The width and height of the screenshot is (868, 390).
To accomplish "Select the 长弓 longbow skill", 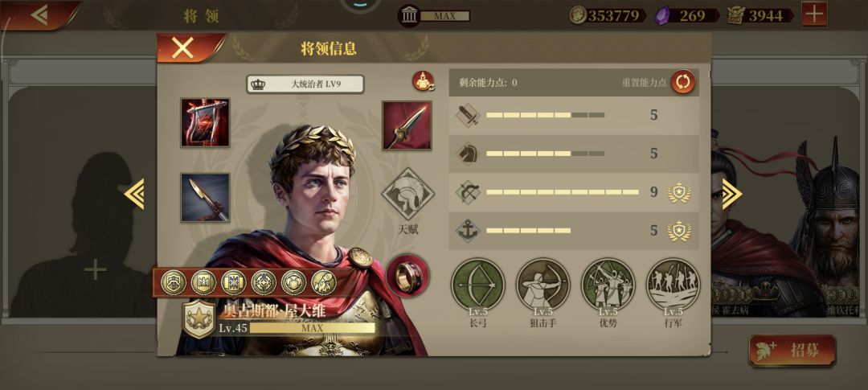I will coord(477,285).
